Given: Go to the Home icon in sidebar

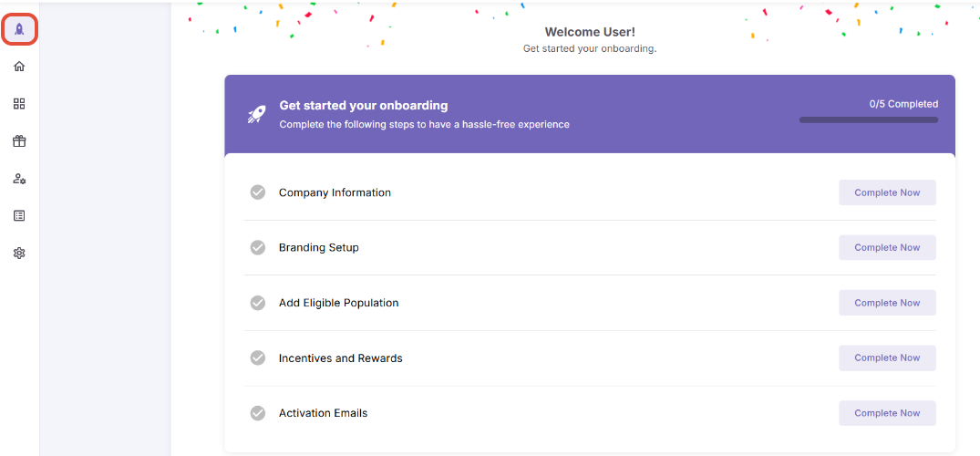Looking at the screenshot, I should point(19,67).
